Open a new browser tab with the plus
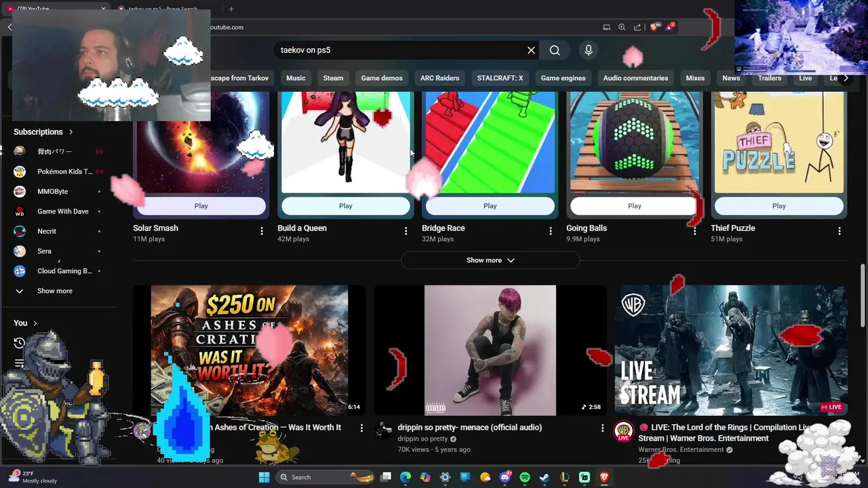This screenshot has width=868, height=488. [231, 9]
